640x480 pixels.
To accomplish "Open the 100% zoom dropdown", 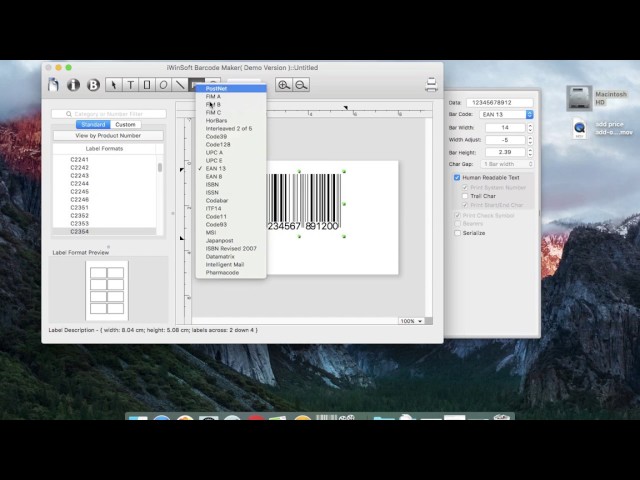I will click(411, 321).
